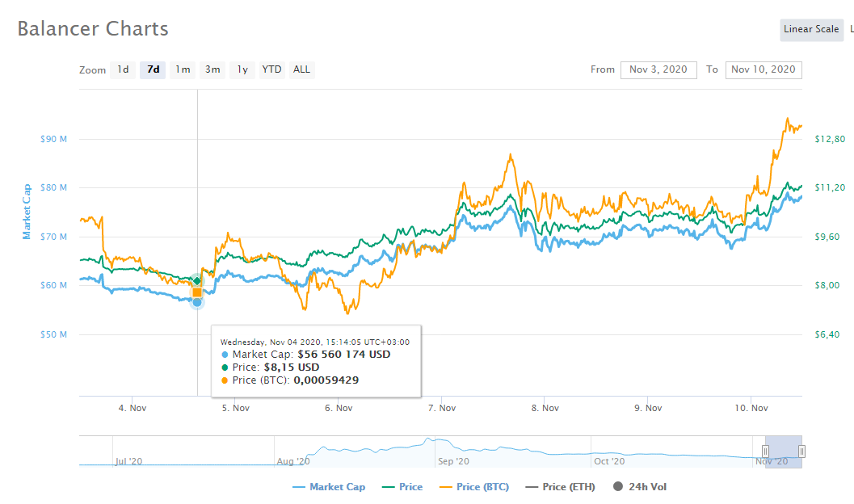This screenshot has width=854, height=504.
Task: Select the ALL zoom range
Action: (301, 69)
